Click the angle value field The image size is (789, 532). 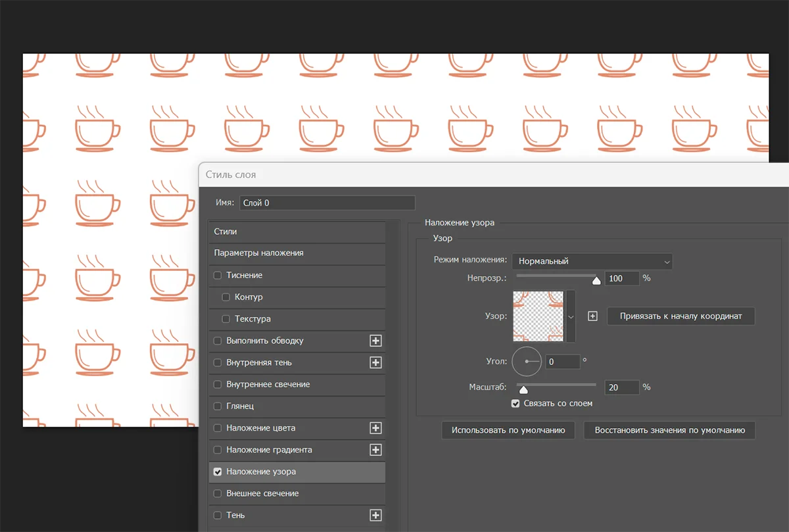[x=563, y=362]
